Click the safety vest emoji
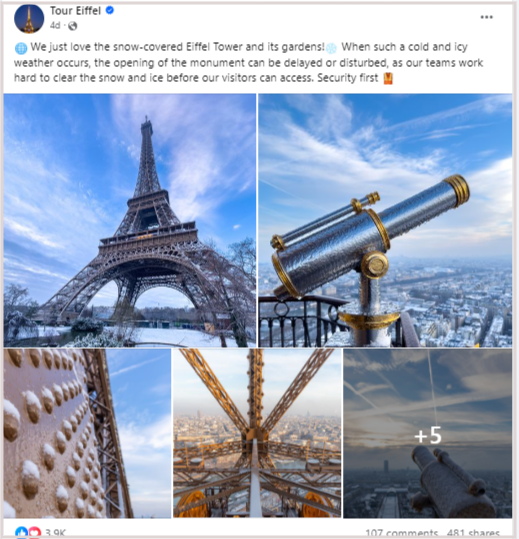 [x=388, y=78]
